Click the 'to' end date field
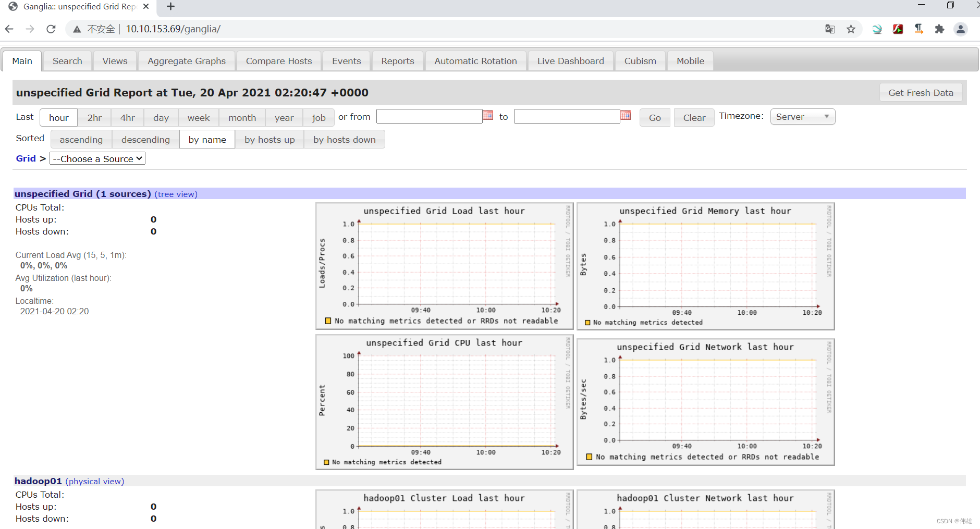Screen dimensions: 980x529 pos(567,116)
